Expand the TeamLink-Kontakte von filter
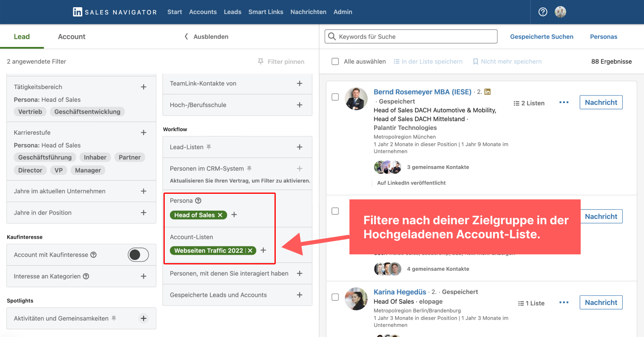This screenshot has width=644, height=337. click(299, 83)
